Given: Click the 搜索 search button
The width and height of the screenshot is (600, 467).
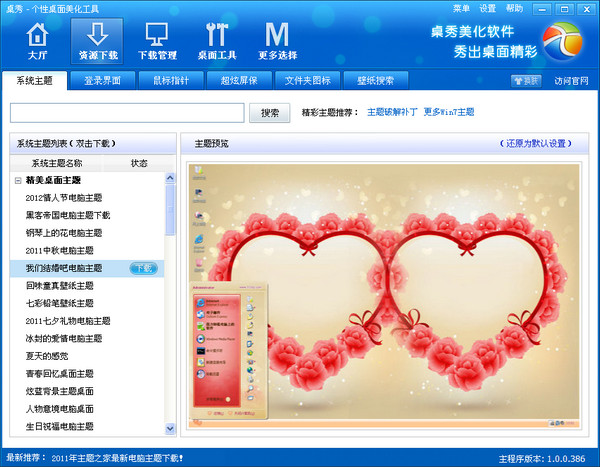Looking at the screenshot, I should [x=269, y=113].
